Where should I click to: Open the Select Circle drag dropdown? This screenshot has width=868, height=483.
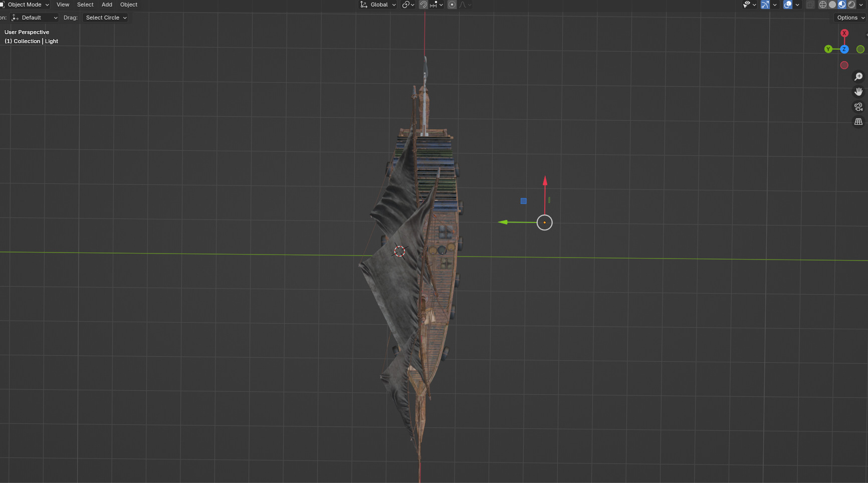click(106, 18)
